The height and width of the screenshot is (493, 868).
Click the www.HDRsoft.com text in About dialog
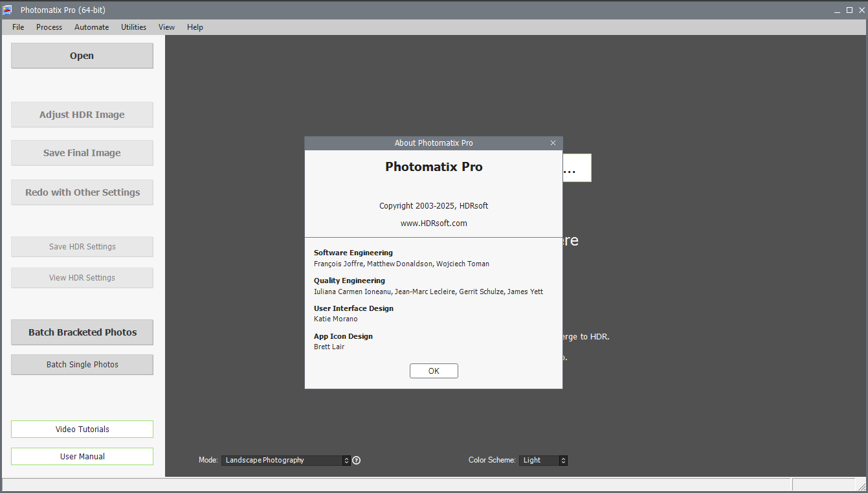click(x=434, y=224)
